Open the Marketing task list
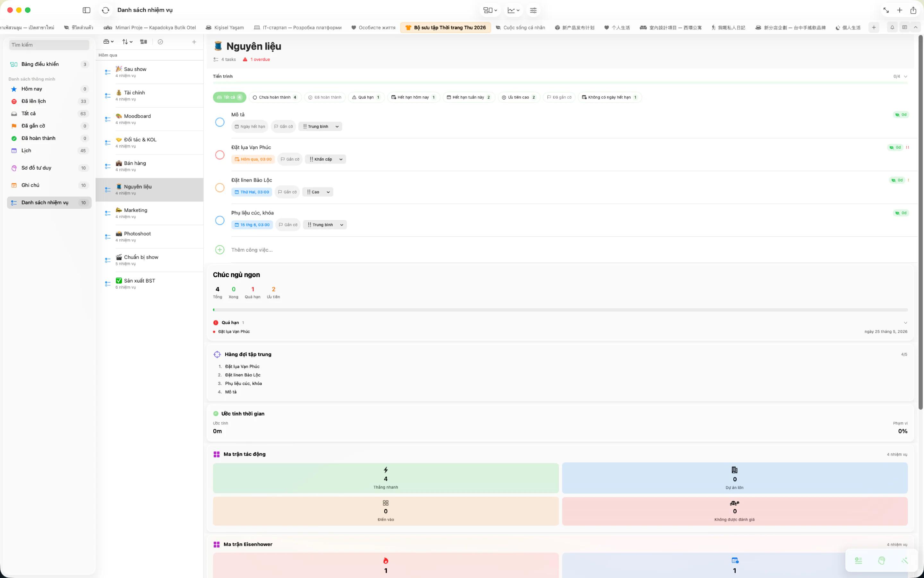 (149, 213)
